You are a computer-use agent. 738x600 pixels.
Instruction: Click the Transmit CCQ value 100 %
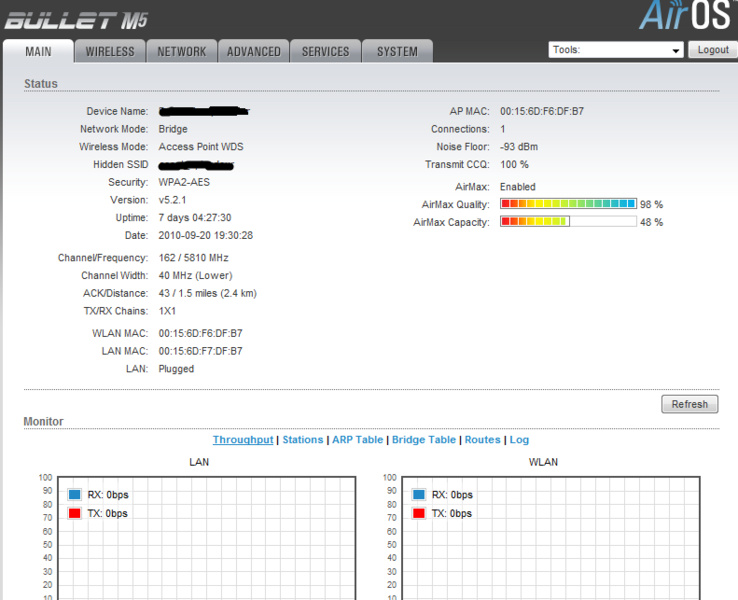514,165
